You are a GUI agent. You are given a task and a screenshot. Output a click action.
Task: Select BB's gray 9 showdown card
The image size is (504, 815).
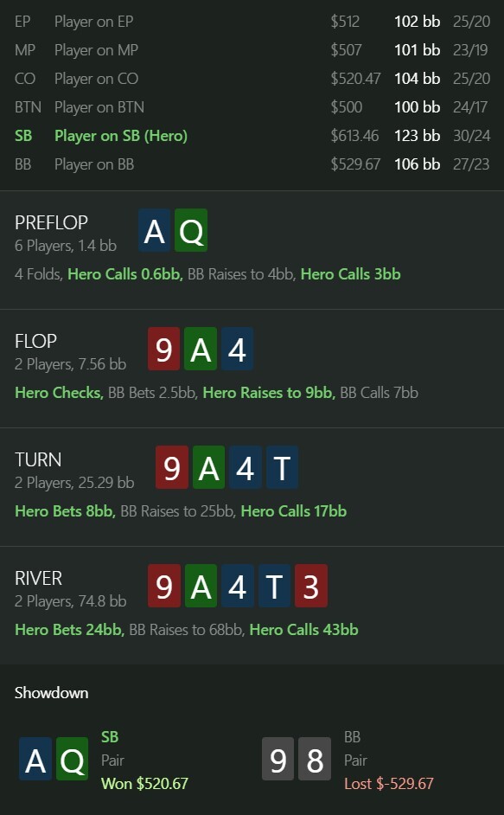click(x=278, y=759)
